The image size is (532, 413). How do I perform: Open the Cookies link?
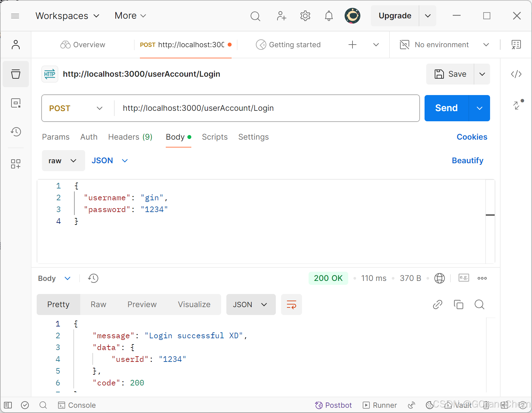(x=472, y=137)
